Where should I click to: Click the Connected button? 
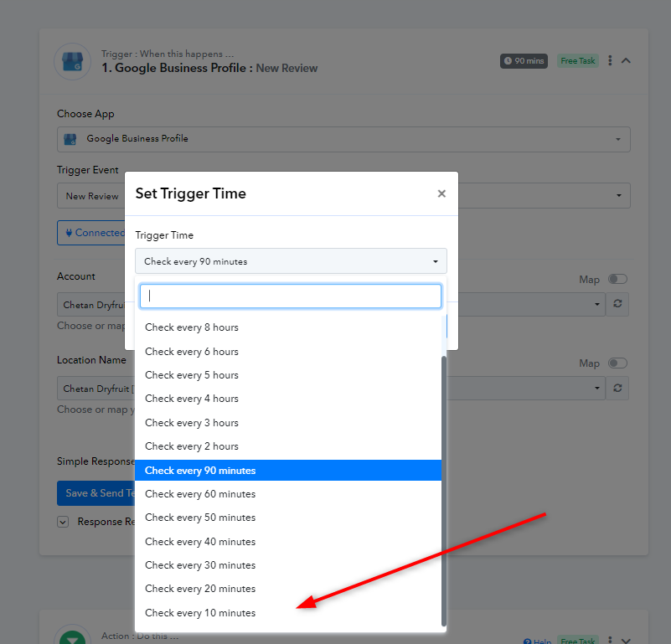click(91, 233)
